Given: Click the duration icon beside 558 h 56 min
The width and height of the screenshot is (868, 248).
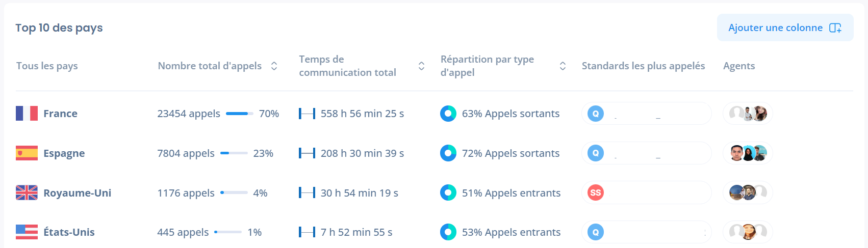Looking at the screenshot, I should click(307, 114).
